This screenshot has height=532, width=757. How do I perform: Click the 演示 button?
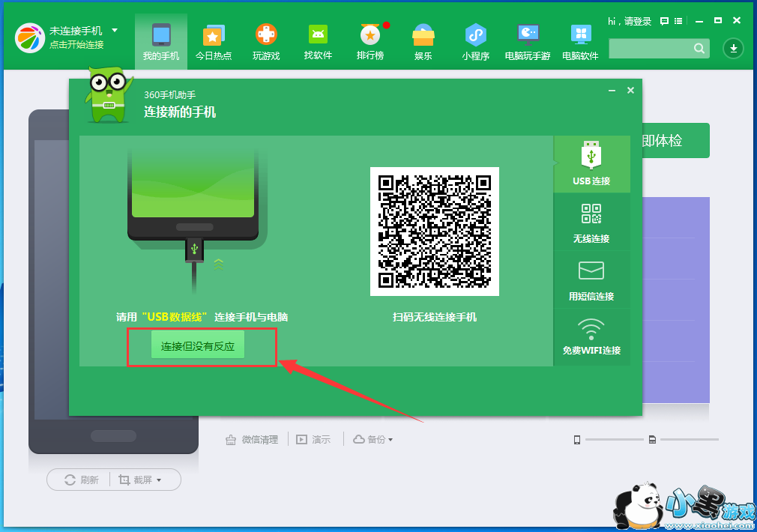tap(313, 439)
